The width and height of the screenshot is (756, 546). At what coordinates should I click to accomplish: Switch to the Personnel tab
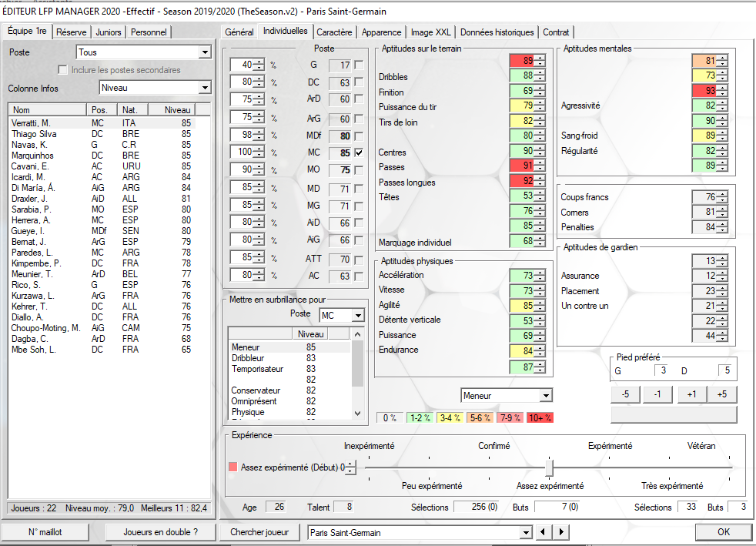(149, 32)
